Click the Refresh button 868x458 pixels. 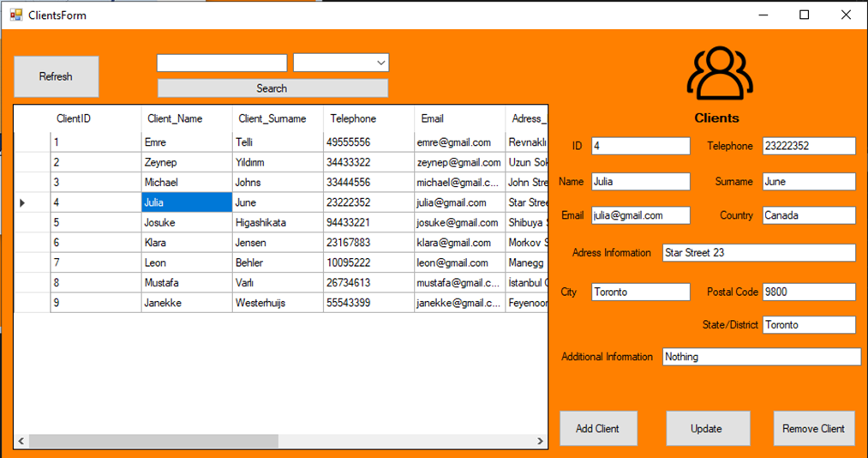click(56, 76)
